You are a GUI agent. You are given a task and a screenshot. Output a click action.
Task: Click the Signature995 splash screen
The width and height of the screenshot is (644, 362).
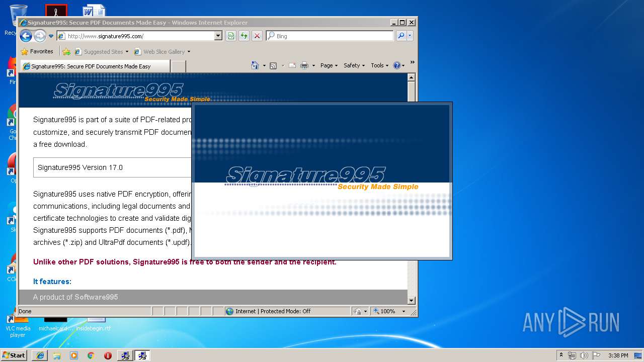tap(321, 181)
